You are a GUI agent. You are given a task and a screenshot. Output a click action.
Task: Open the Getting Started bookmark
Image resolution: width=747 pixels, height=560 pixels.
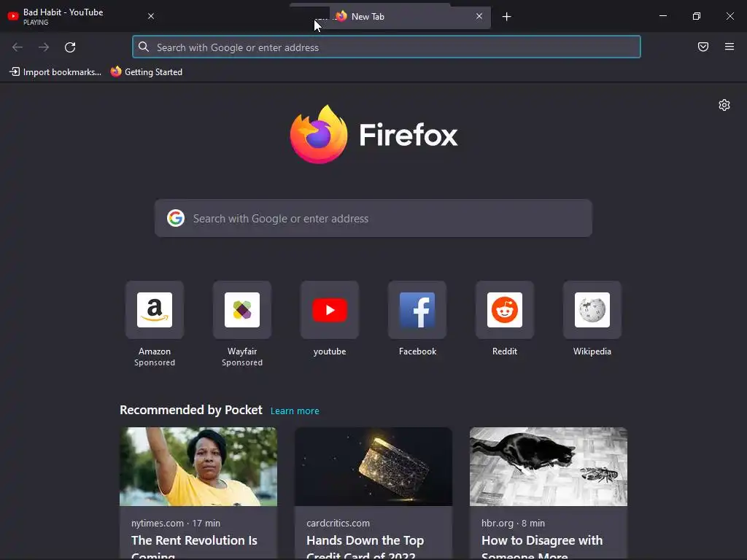(x=146, y=72)
